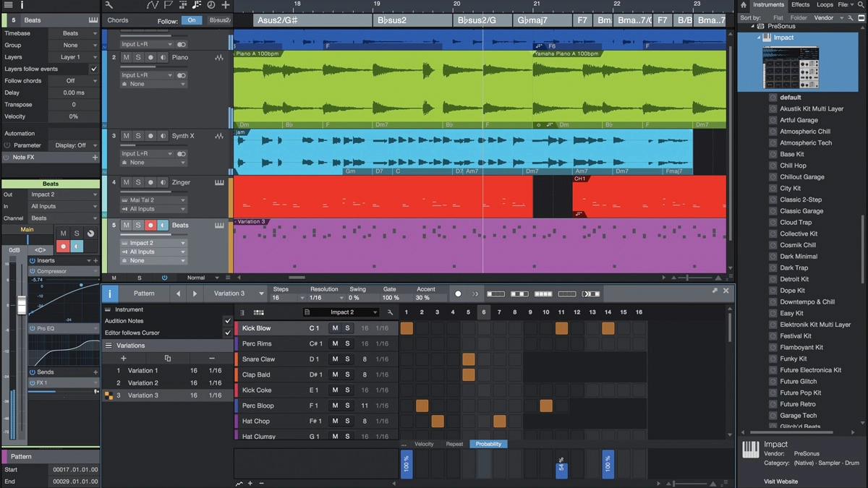The image size is (868, 488).
Task: Solo the Synth X track
Action: coord(138,136)
